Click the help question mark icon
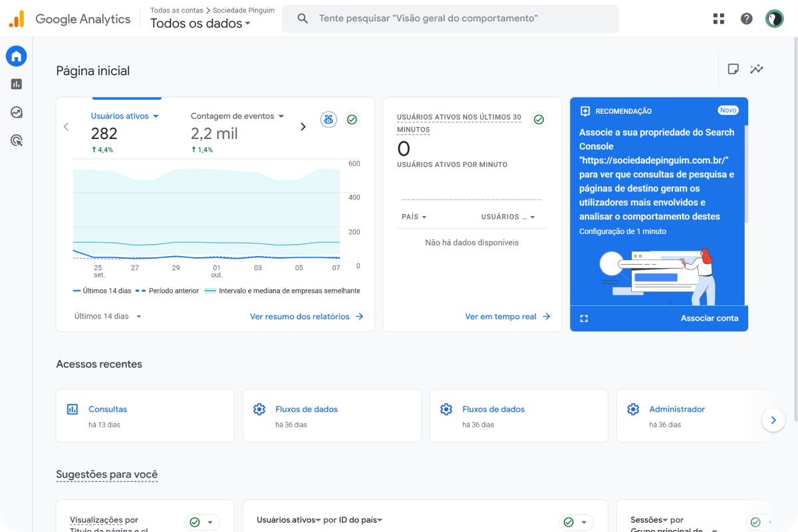This screenshot has height=532, width=798. point(747,19)
